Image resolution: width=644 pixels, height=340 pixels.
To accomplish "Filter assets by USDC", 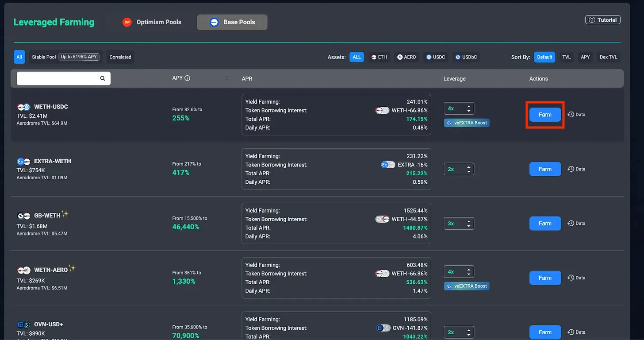I will pos(436,57).
